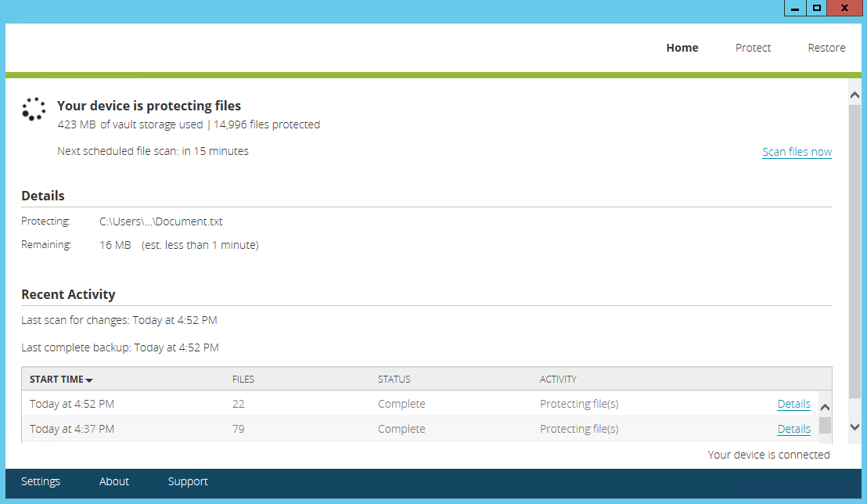Maximize the application window
Screen dimensions: 867x504
click(x=817, y=8)
